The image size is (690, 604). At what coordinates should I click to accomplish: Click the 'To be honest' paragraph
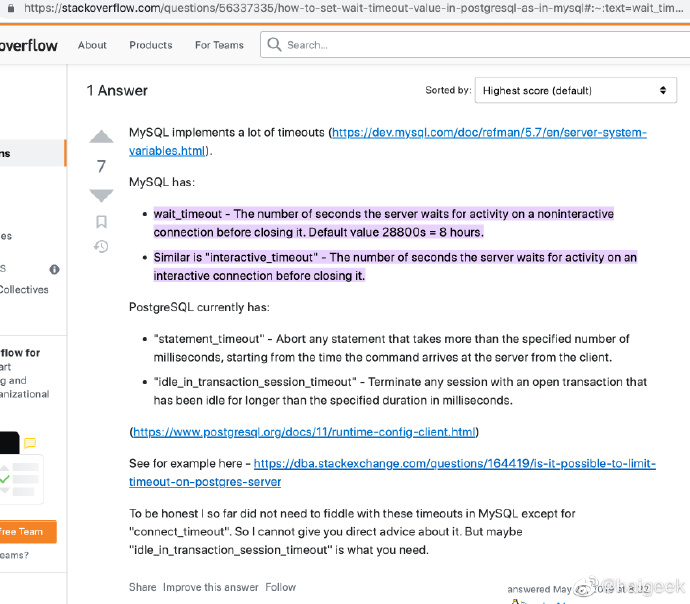coord(352,531)
